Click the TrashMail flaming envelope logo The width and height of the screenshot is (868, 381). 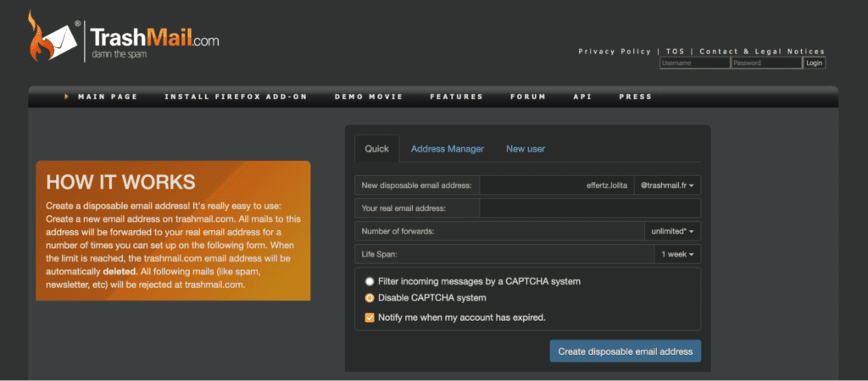click(x=53, y=37)
